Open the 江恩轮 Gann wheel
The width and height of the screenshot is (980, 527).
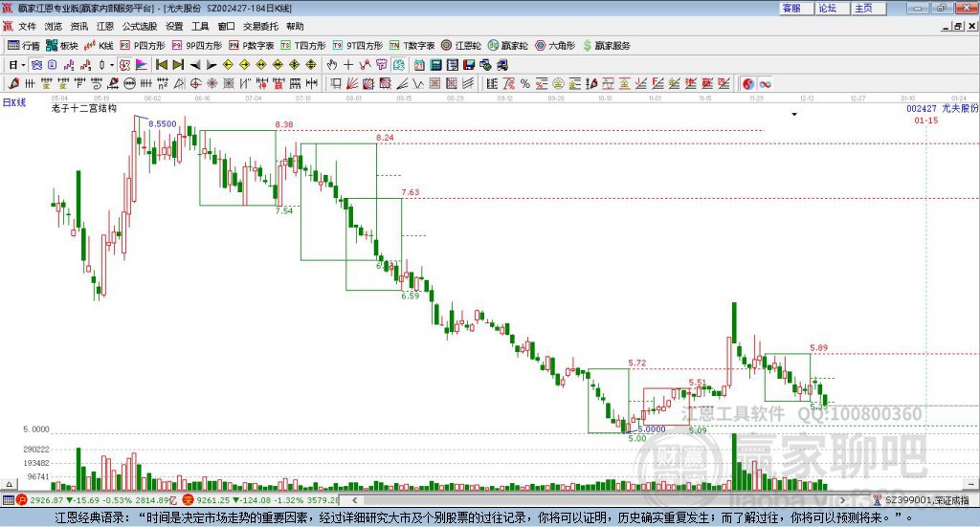pos(461,46)
